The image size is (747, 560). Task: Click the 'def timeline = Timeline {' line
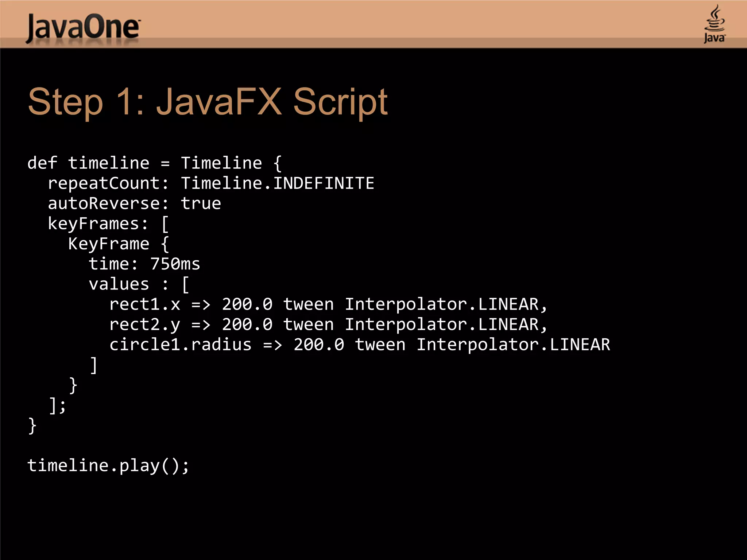tap(155, 163)
